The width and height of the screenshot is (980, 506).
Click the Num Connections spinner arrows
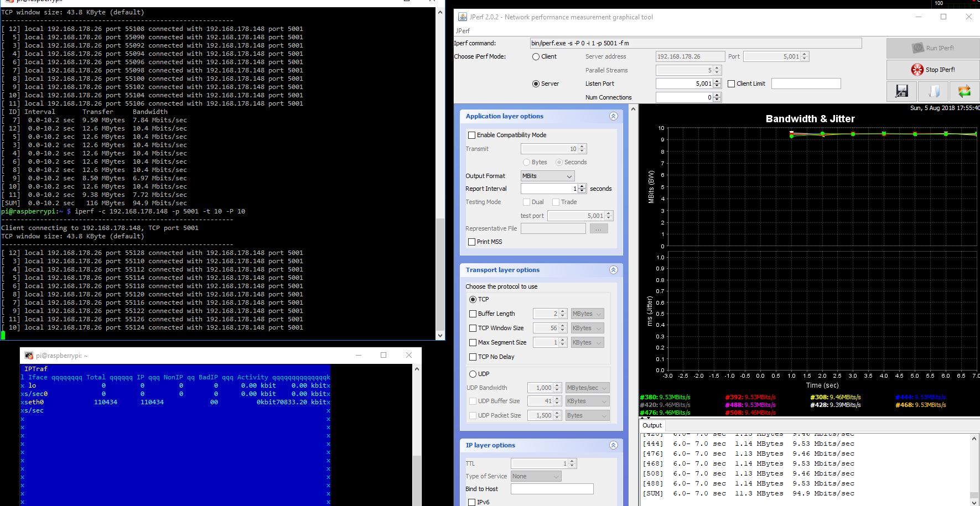pyautogui.click(x=717, y=97)
